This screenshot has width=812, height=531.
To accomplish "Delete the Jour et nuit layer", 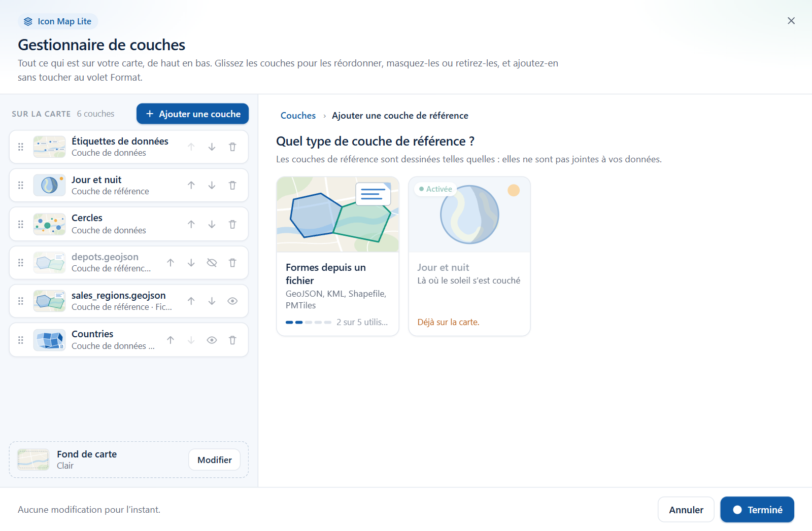I will pyautogui.click(x=232, y=186).
